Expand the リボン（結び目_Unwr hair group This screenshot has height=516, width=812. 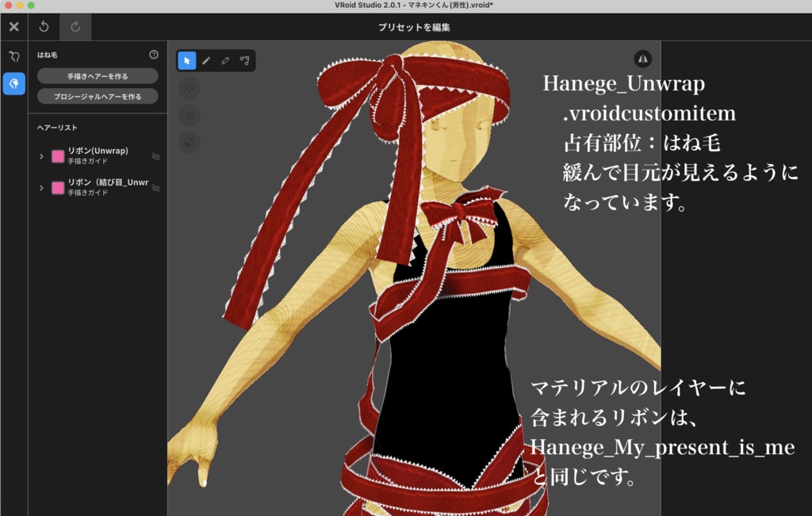point(43,186)
